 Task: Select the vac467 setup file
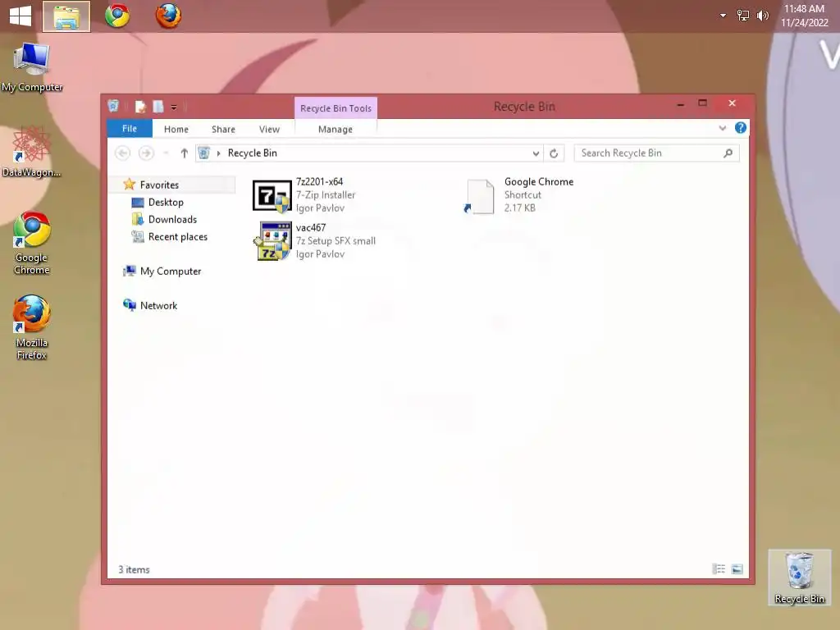click(314, 241)
